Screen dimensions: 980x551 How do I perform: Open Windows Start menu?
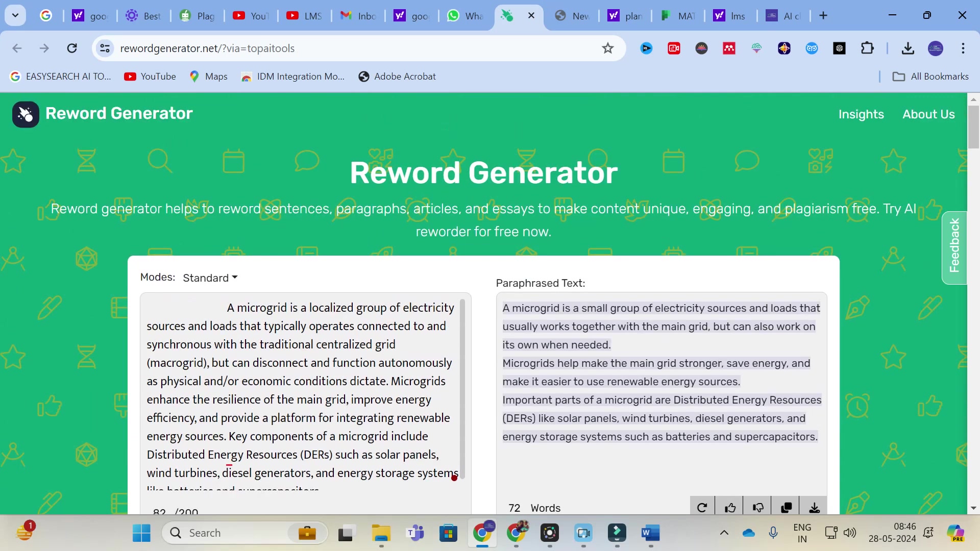(141, 533)
